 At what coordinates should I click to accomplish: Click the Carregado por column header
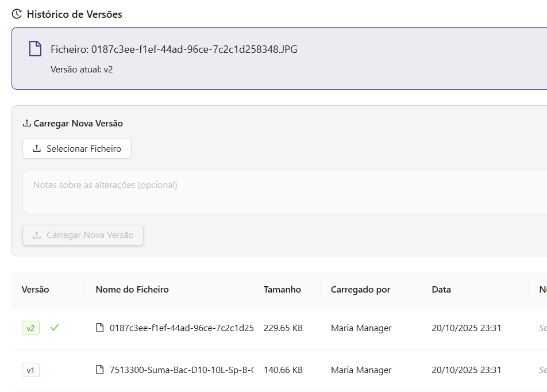(x=360, y=290)
